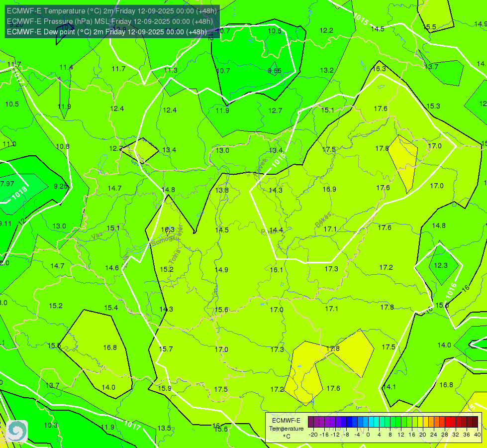Click the dark maroon 40 end legend swatch
487x448 pixels.
pyautogui.click(x=475, y=422)
